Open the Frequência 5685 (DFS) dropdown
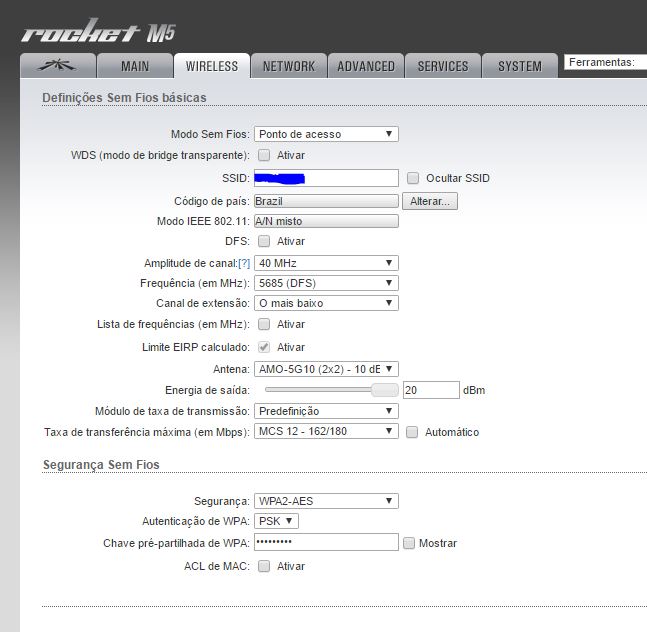The image size is (647, 632). click(326, 283)
